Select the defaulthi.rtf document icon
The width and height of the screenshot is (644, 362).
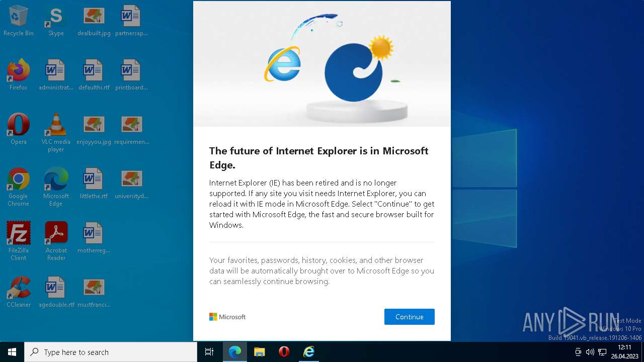coord(94,75)
